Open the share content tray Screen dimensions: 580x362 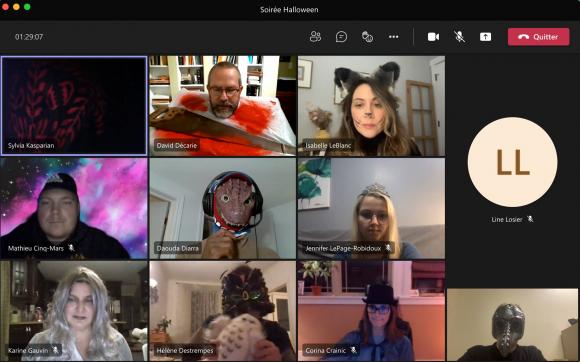485,37
